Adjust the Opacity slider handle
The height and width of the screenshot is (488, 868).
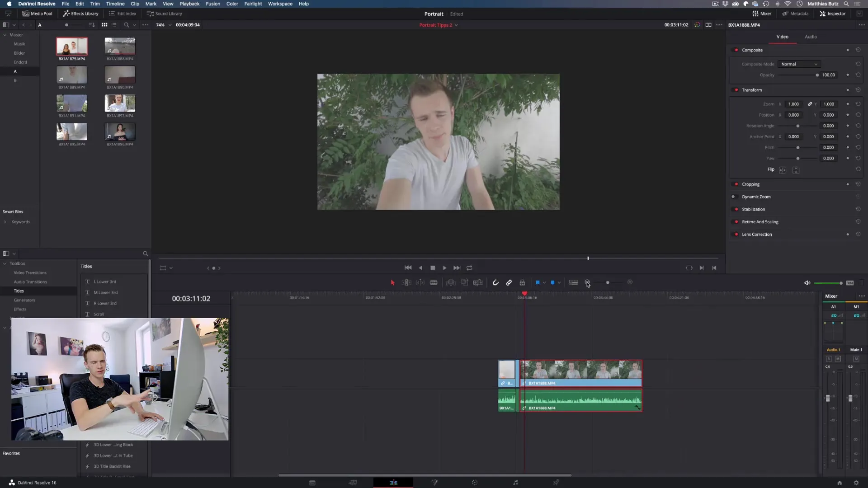[x=817, y=75]
